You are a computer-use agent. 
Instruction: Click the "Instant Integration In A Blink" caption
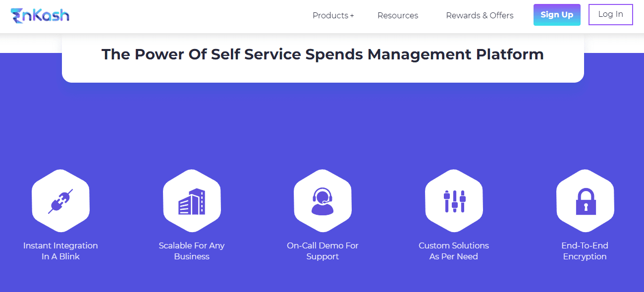(60, 251)
